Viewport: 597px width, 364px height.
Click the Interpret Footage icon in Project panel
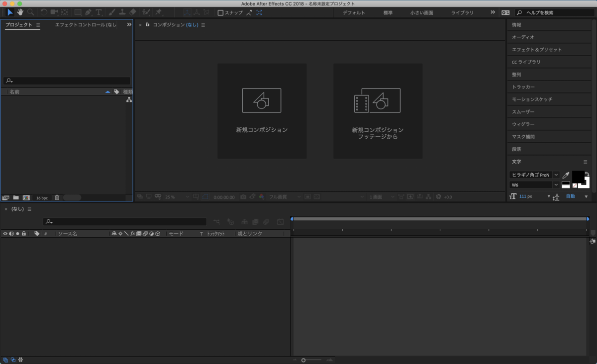5,197
